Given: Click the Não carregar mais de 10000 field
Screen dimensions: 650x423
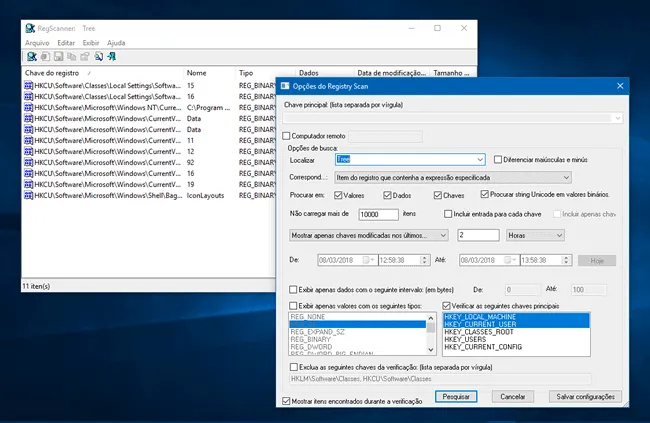Looking at the screenshot, I should [378, 214].
